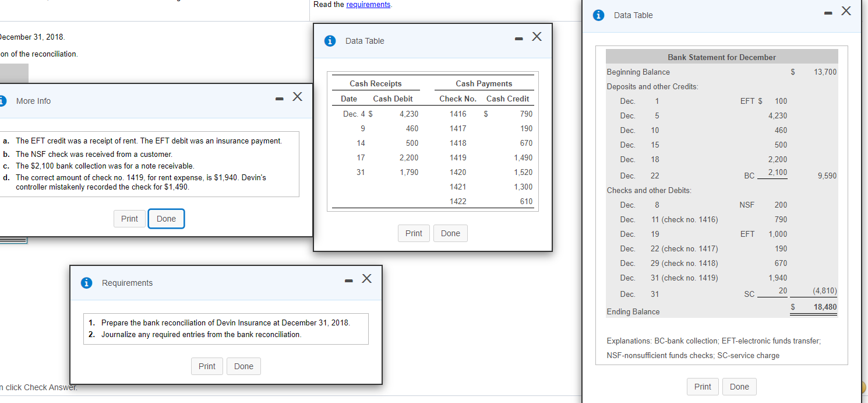Click Checks and other Debits label

(649, 190)
